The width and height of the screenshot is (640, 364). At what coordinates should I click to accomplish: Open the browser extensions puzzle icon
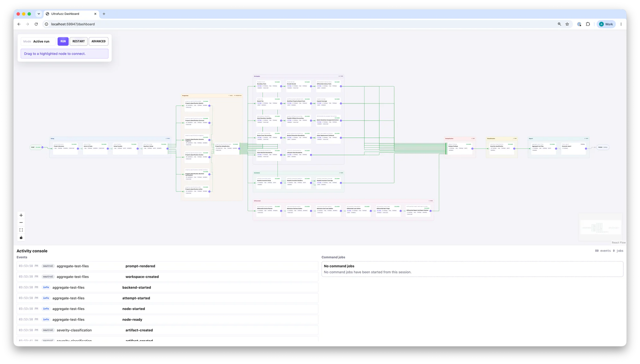coord(588,24)
